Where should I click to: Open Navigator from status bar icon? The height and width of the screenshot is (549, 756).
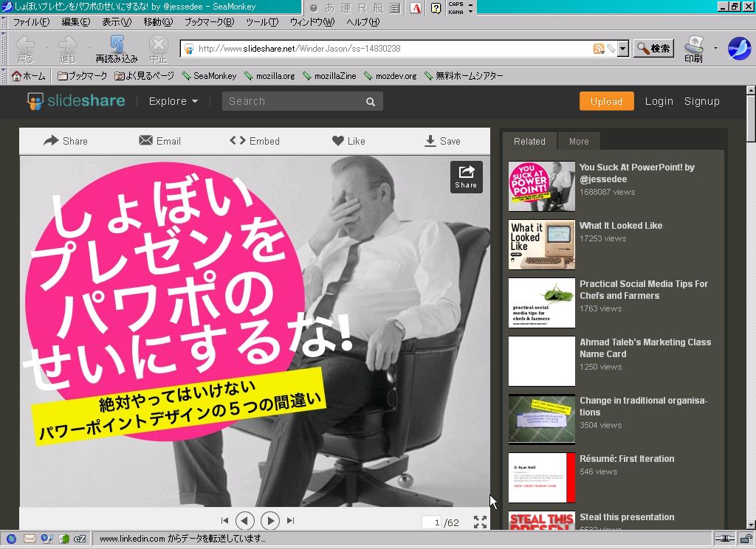[x=12, y=539]
